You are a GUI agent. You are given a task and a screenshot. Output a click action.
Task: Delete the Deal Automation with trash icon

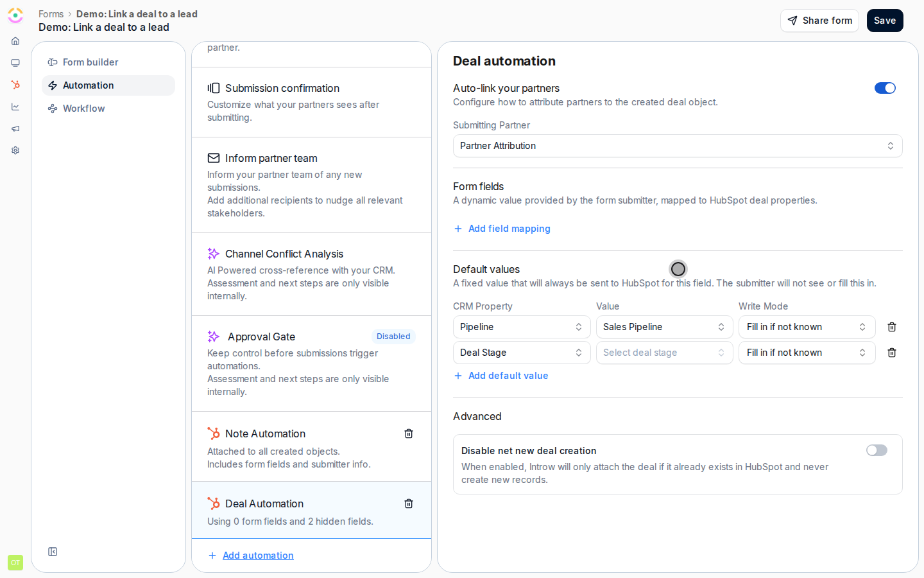coord(409,504)
